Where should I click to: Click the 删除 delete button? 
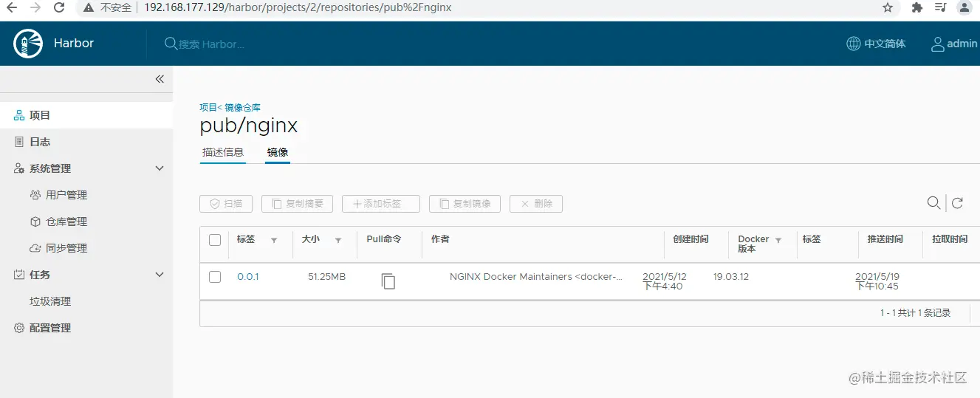[x=536, y=204]
